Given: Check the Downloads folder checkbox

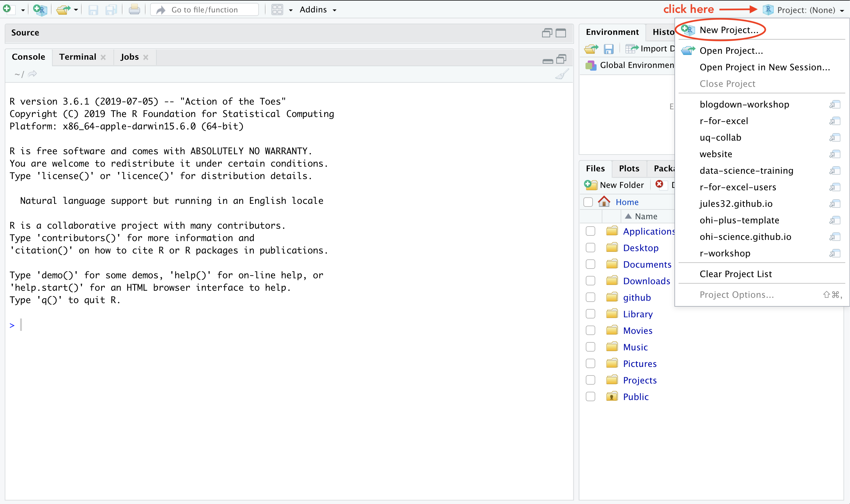Looking at the screenshot, I should 591,281.
